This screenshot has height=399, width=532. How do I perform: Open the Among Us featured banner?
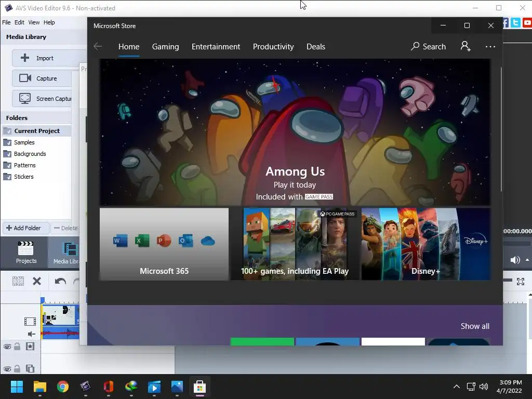pyautogui.click(x=295, y=132)
